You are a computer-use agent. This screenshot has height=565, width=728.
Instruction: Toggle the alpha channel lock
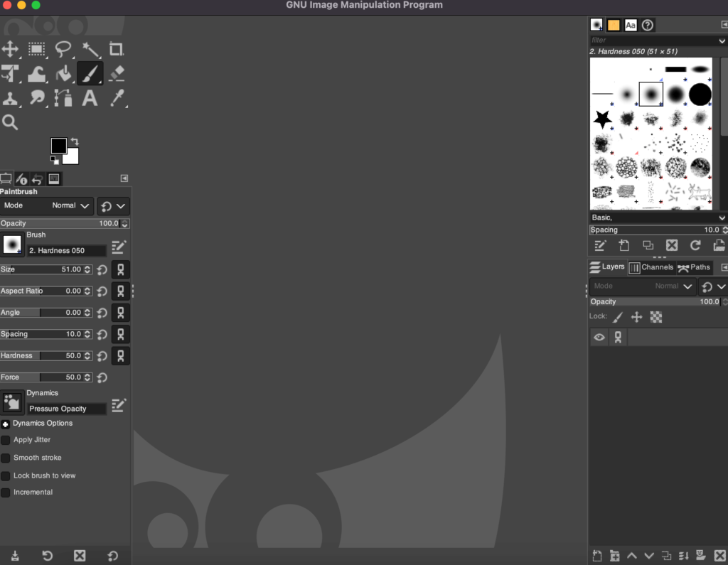coord(655,316)
